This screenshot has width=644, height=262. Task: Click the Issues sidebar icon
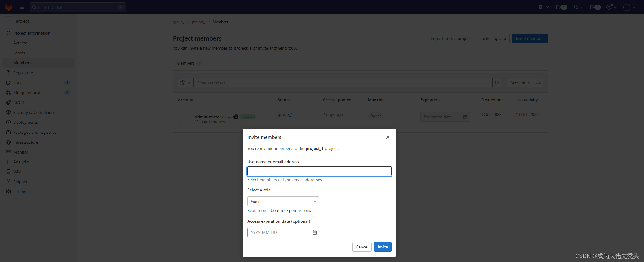click(8, 83)
